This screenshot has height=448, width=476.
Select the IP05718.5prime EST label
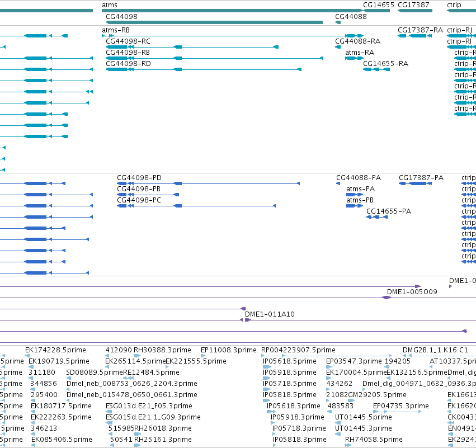290,384
